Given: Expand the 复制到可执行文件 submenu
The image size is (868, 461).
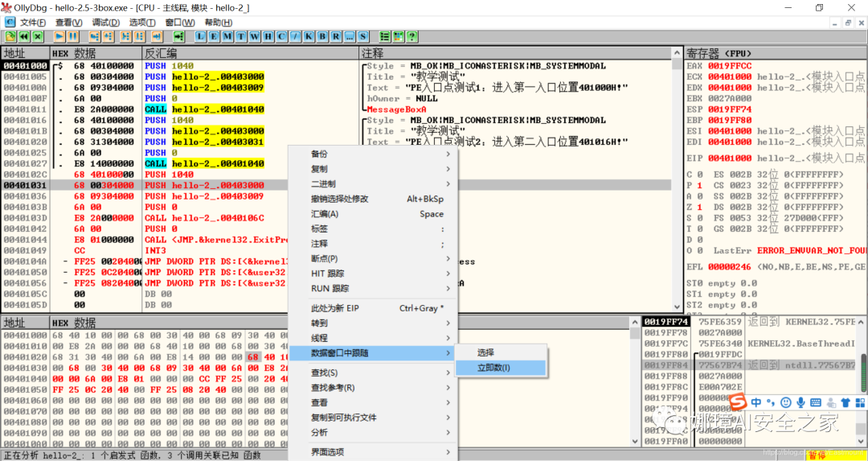Looking at the screenshot, I should tap(374, 418).
